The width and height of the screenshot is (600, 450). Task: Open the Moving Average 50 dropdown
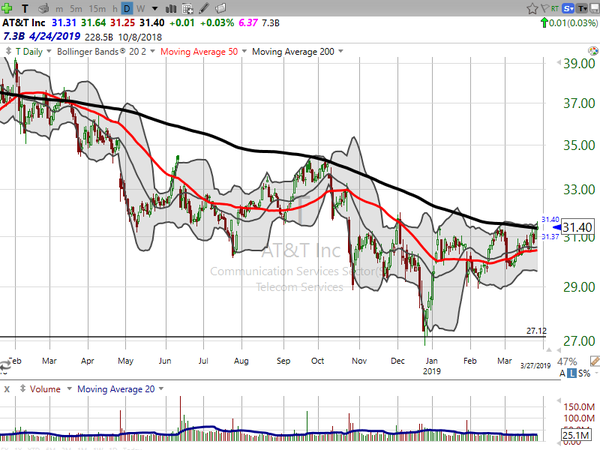(x=244, y=51)
